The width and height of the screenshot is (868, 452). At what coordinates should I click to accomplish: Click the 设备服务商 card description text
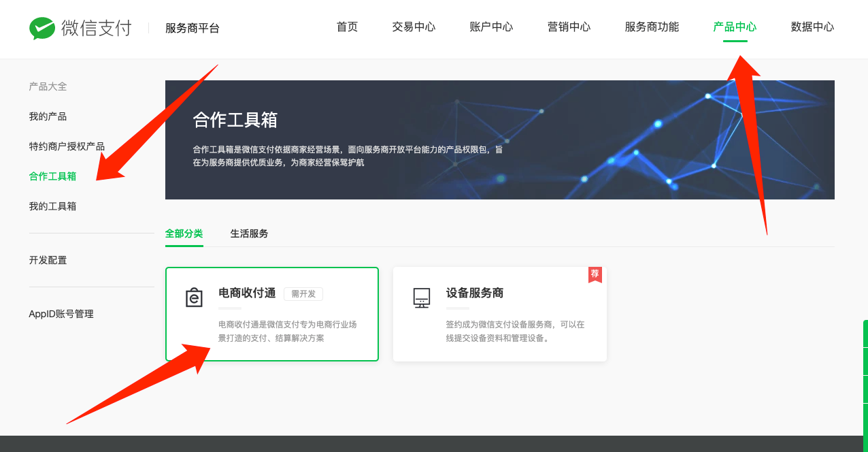click(515, 332)
